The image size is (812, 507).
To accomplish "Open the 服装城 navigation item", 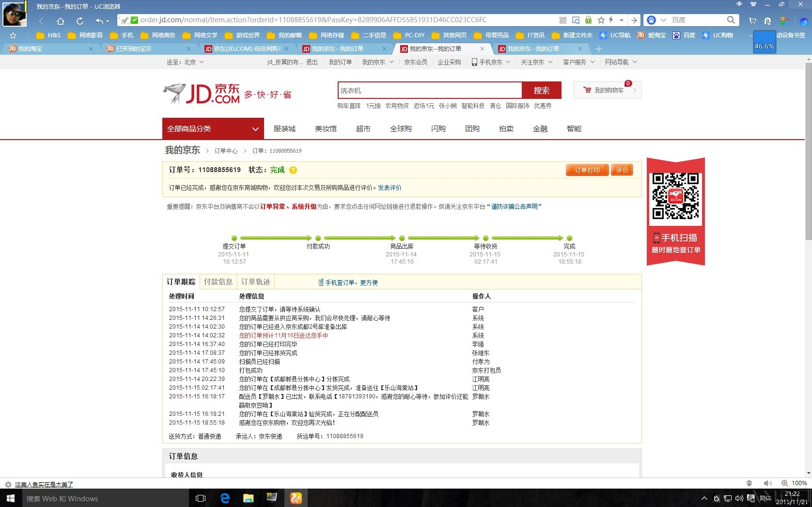I will 284,128.
